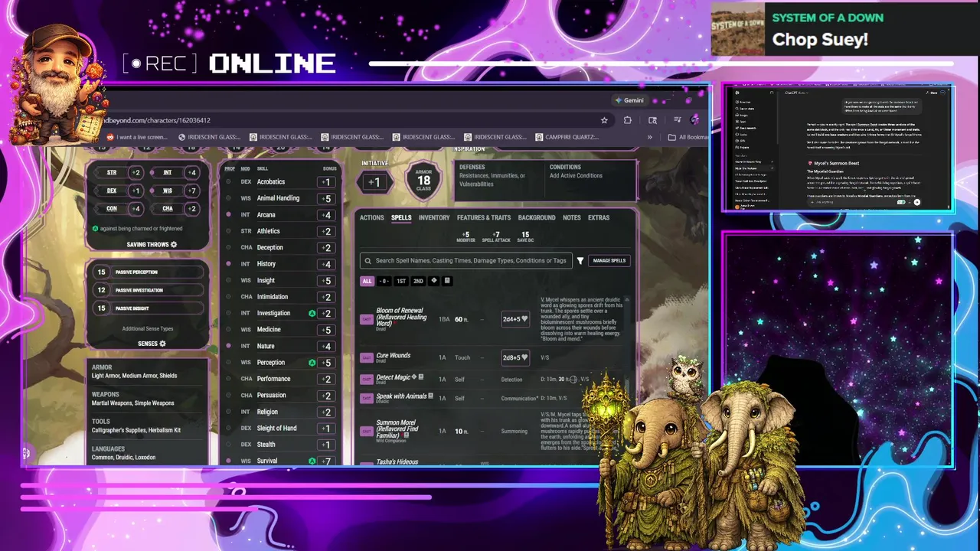Screen dimensions: 980x551
Task: Open the media controls icon in browser toolbar
Action: coord(677,120)
